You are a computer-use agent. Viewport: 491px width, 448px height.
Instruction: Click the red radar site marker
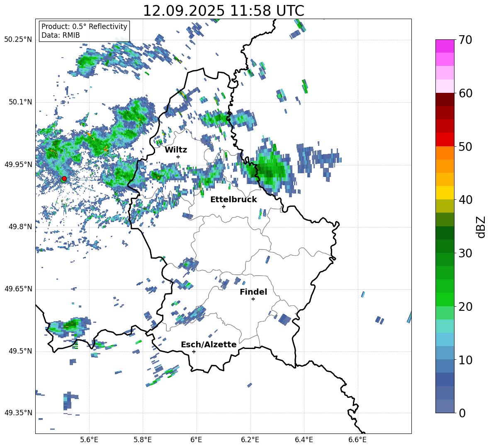[x=64, y=179]
